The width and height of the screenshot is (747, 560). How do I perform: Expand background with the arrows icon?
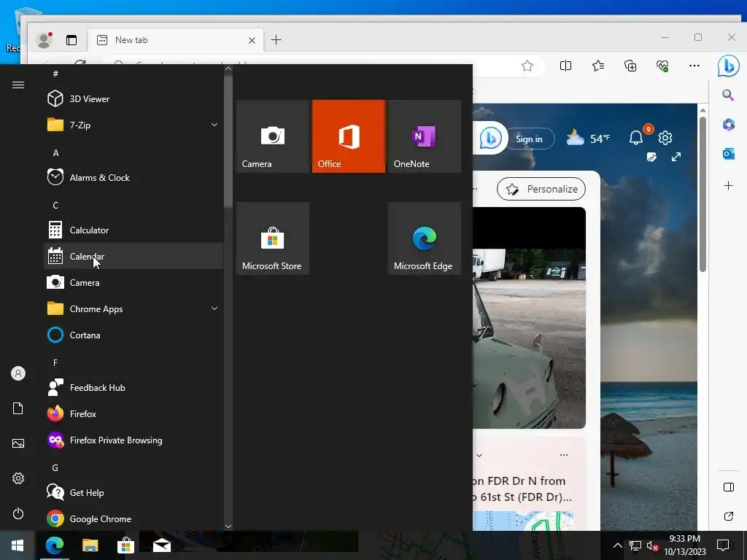pyautogui.click(x=676, y=157)
